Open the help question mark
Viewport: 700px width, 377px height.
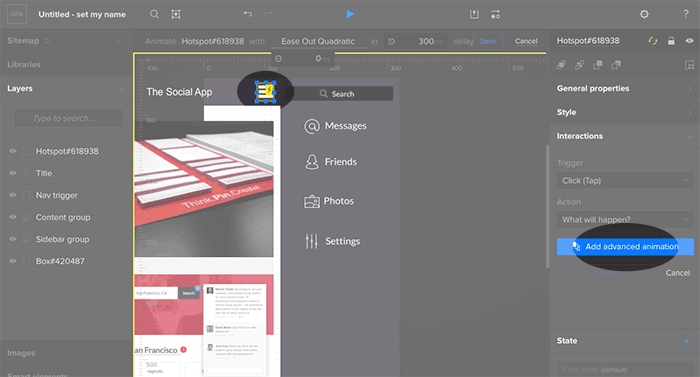(x=686, y=14)
